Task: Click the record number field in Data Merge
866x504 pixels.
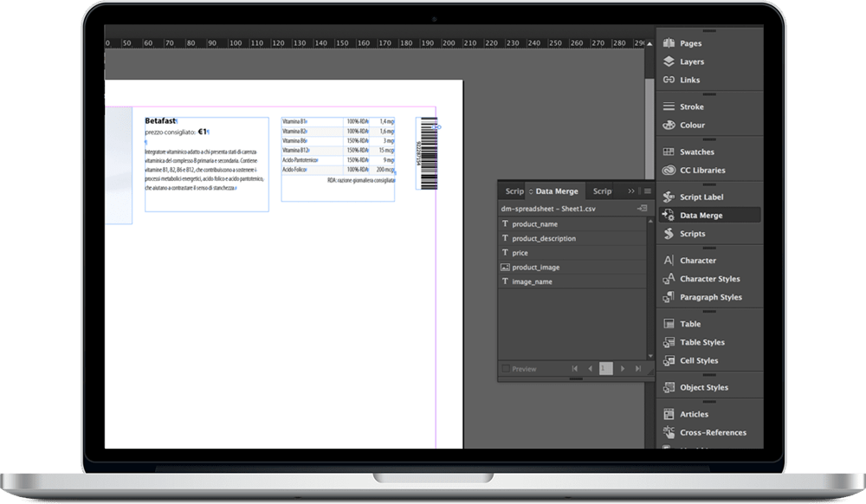Action: [x=606, y=368]
